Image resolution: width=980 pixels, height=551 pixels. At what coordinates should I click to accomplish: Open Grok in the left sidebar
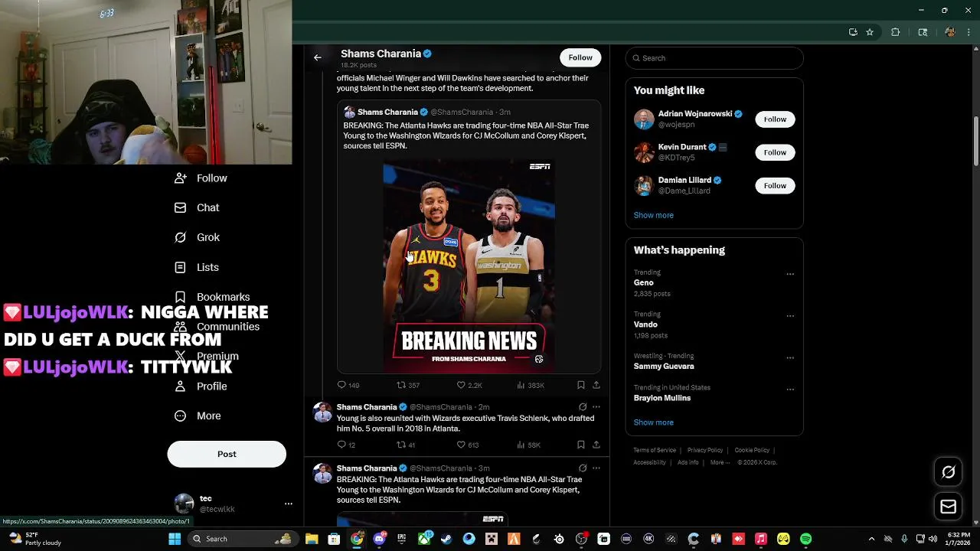(197, 237)
